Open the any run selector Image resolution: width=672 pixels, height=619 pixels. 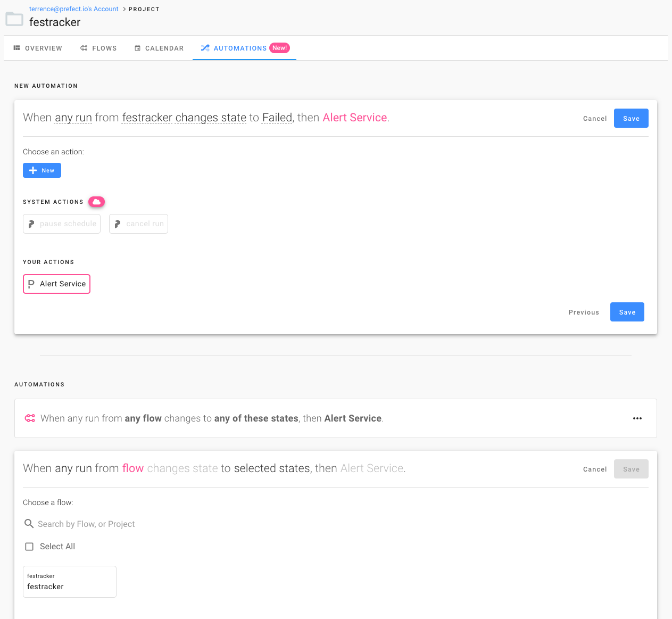[73, 118]
